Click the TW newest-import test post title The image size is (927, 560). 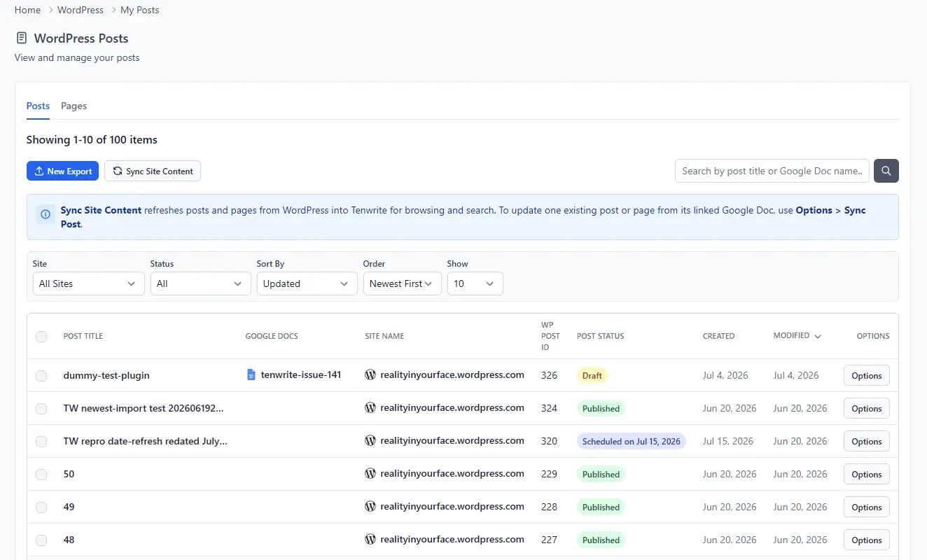[x=144, y=408]
